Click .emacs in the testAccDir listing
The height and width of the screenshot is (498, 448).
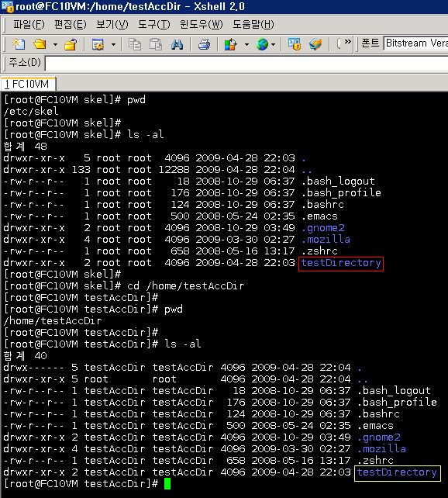tap(375, 426)
